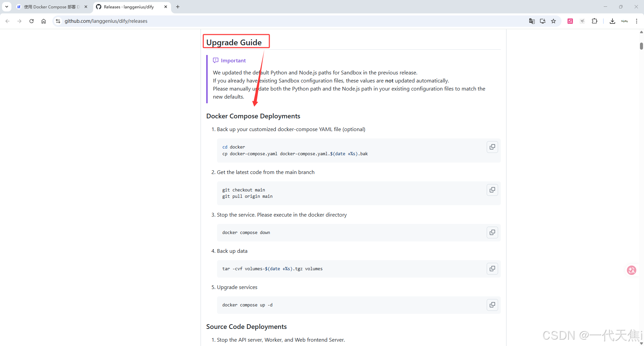Open the browser profile avatar
Screen dimensions: 644x346
click(x=625, y=21)
